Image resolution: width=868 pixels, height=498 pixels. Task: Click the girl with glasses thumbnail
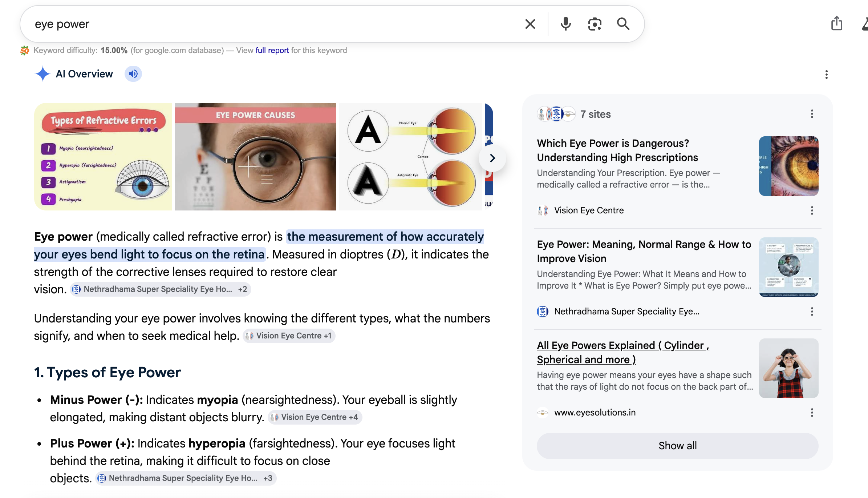pos(788,368)
